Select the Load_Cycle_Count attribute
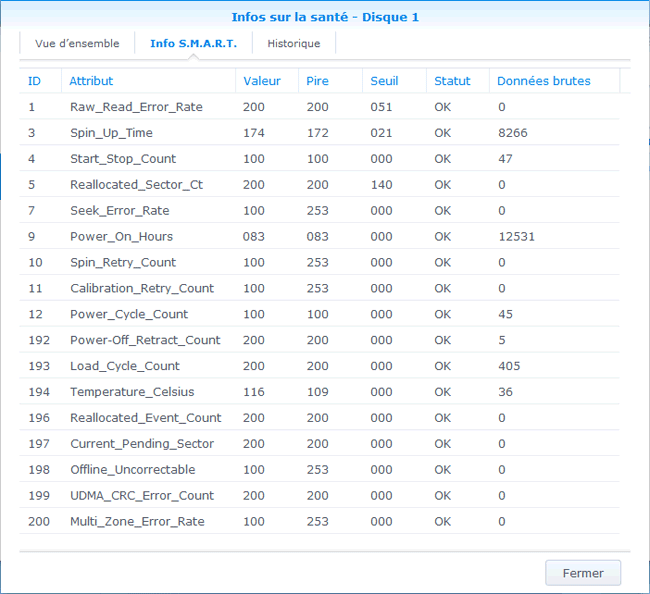Image resolution: width=650 pixels, height=594 pixels. pos(125,366)
